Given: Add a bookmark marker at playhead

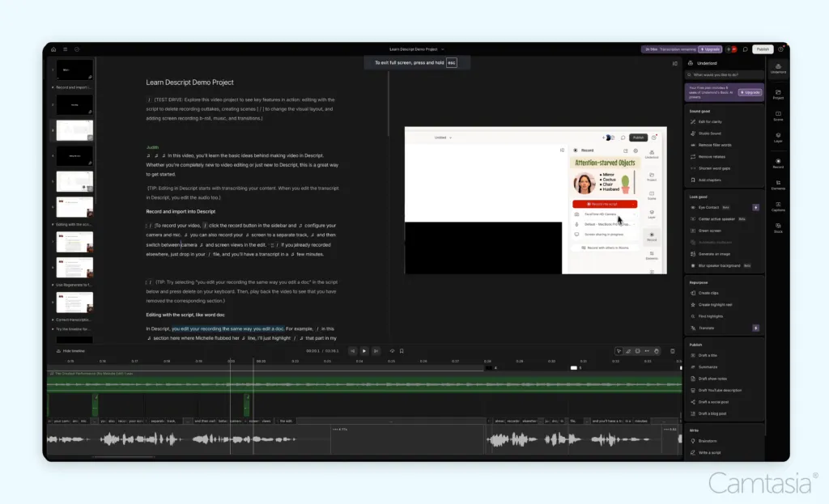Looking at the screenshot, I should 402,351.
